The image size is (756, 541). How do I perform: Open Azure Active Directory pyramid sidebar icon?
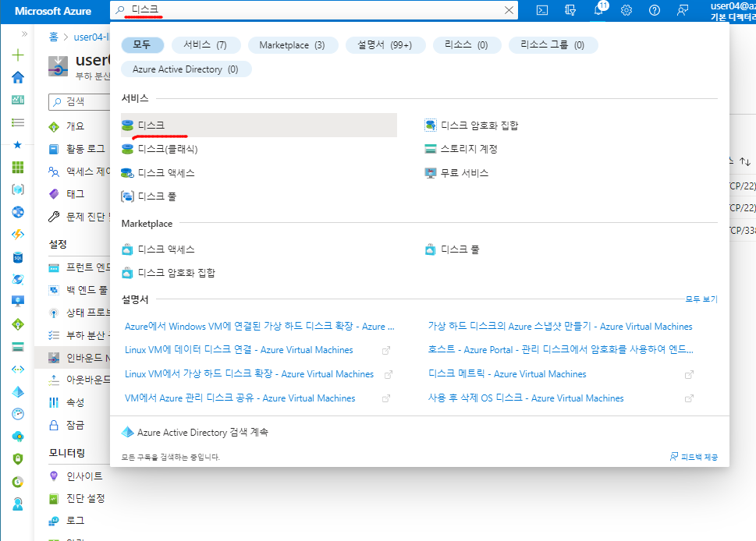[x=18, y=391]
